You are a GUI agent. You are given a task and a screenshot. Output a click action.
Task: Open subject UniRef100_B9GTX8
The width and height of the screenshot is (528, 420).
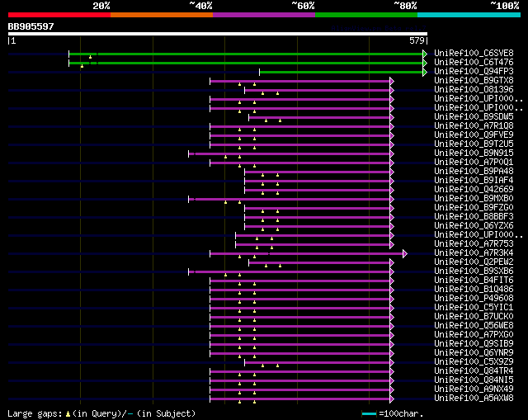474,81
